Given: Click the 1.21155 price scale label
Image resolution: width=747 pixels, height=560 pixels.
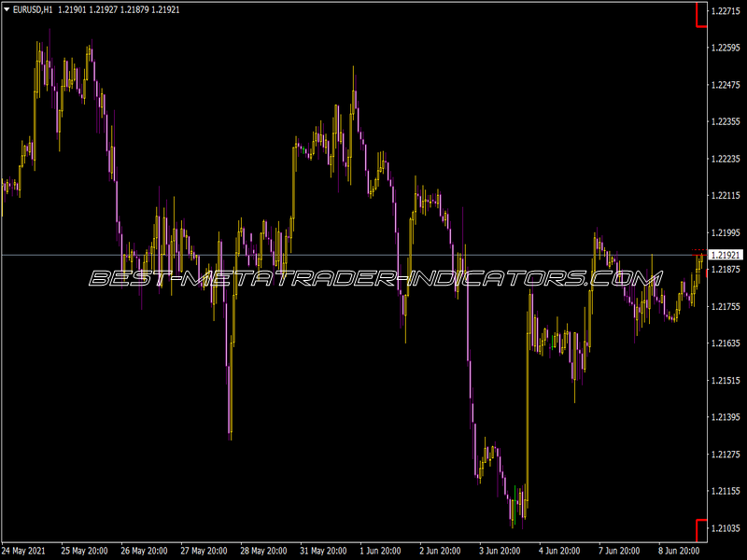Looking at the screenshot, I should click(x=726, y=491).
